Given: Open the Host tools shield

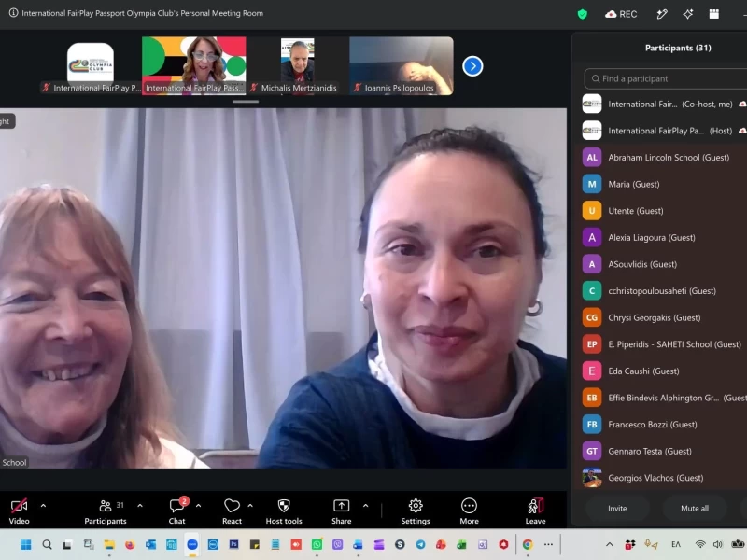Looking at the screenshot, I should coord(284,511).
